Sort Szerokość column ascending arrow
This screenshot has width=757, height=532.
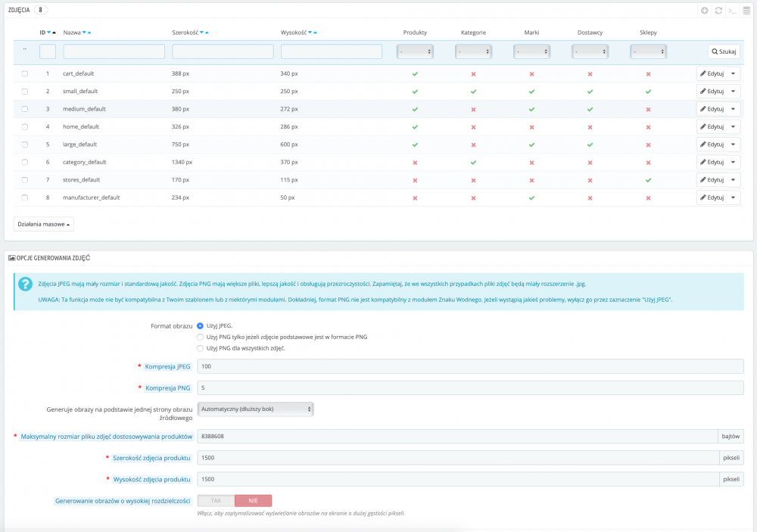point(207,33)
